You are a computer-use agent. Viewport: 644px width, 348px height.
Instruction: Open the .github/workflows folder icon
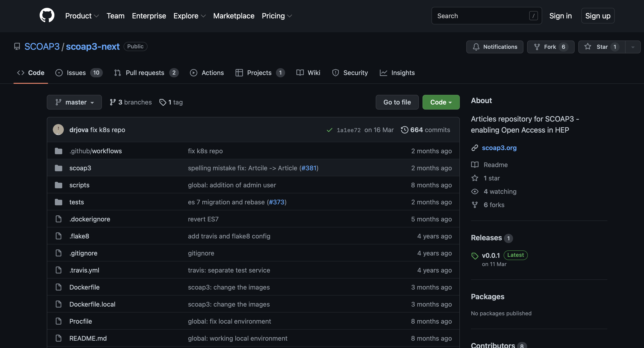(59, 151)
